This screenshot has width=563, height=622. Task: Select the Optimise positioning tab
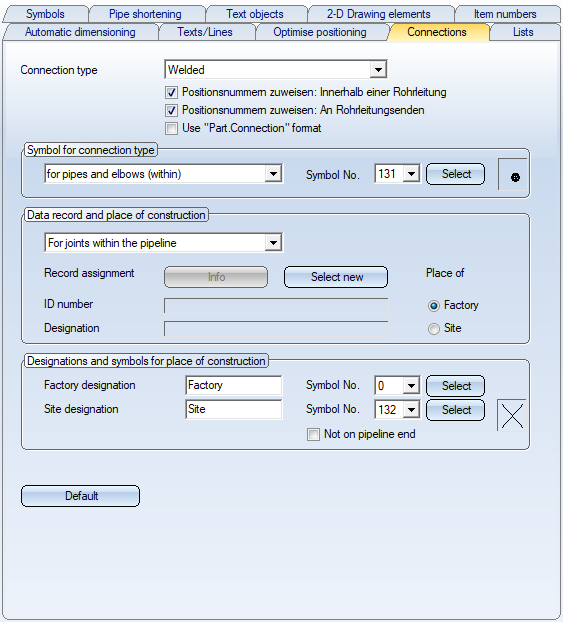pos(320,32)
